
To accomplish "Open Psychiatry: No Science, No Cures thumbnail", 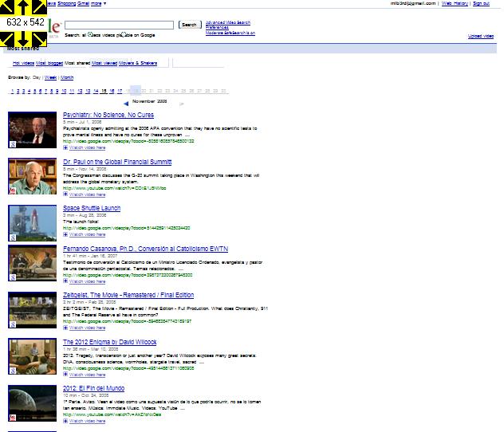I will (x=32, y=130).
